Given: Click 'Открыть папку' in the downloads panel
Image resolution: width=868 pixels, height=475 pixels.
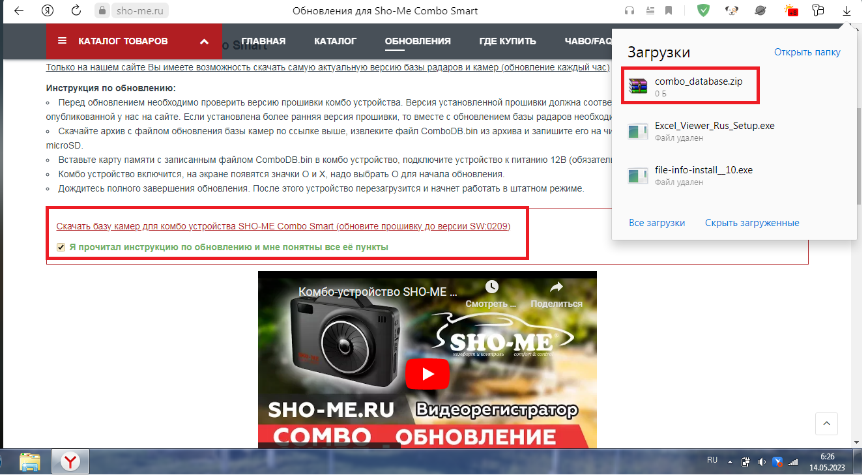Looking at the screenshot, I should (x=807, y=52).
